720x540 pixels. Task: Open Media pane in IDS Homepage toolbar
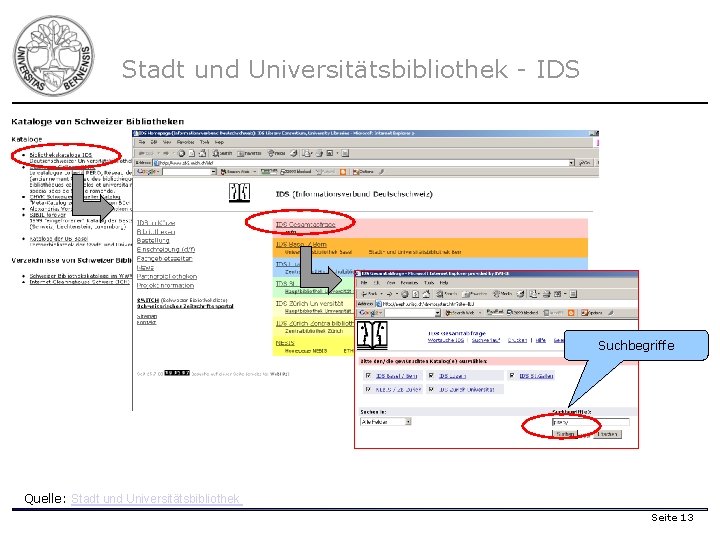(277, 153)
